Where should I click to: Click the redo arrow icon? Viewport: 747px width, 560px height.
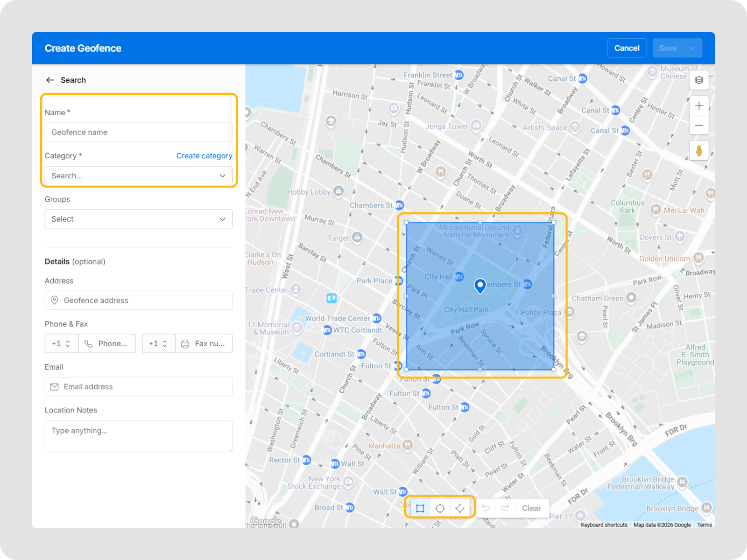click(505, 508)
